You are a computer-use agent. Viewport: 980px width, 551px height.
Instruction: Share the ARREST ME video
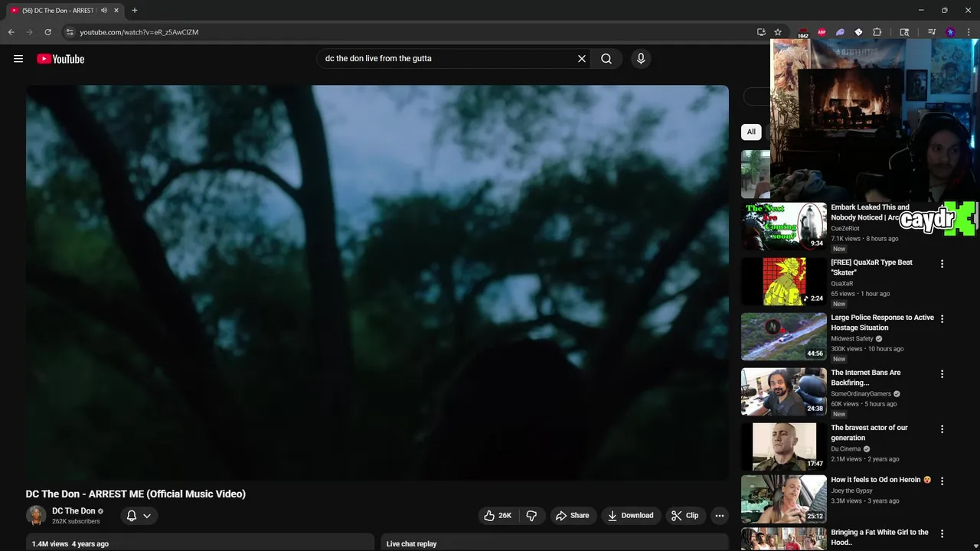pos(572,516)
